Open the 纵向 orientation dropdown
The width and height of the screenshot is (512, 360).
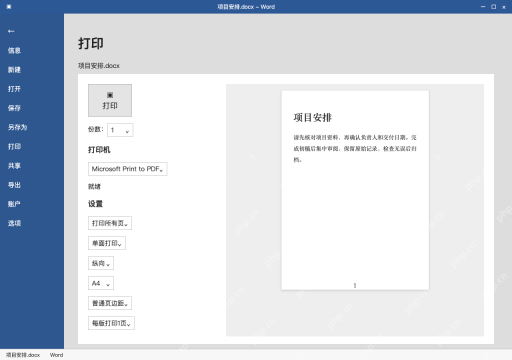(101, 263)
